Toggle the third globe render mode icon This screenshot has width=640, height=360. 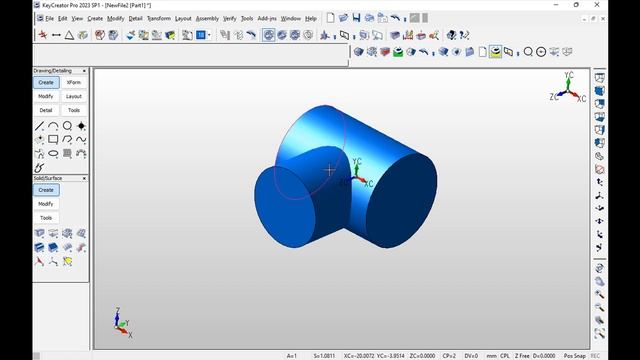tap(295, 35)
